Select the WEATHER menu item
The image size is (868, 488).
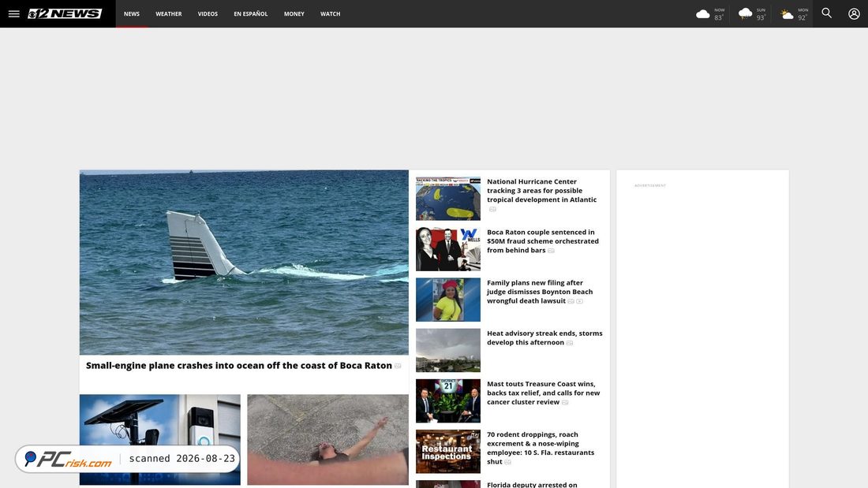coord(168,14)
